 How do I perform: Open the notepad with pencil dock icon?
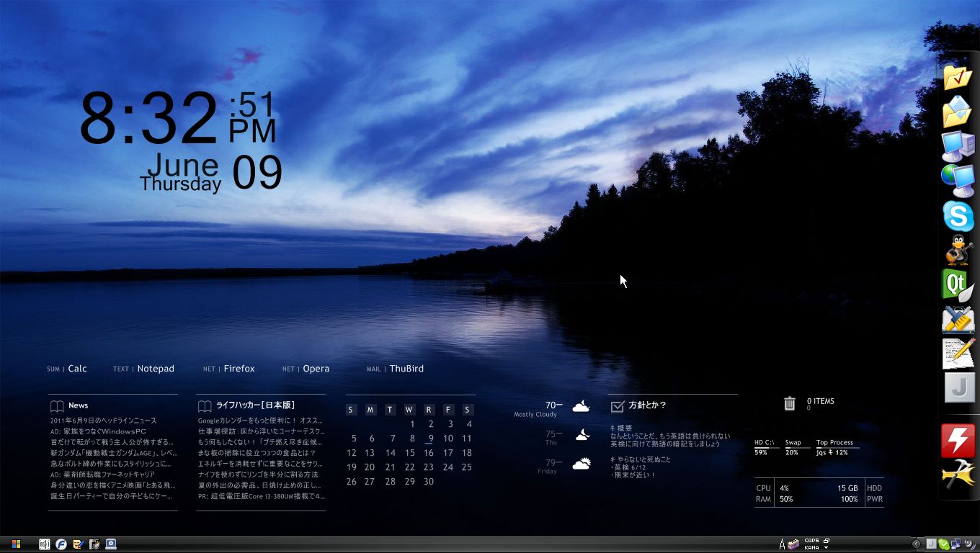958,354
